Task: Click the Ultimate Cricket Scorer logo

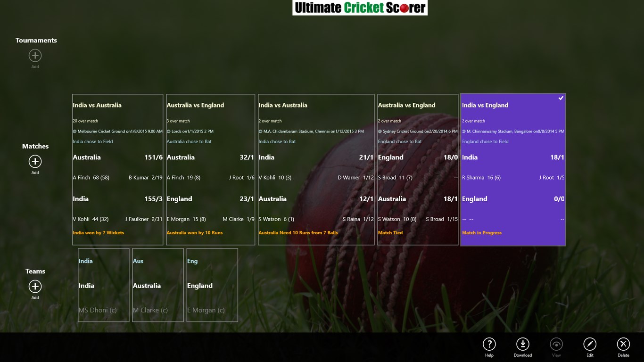Action: (360, 8)
